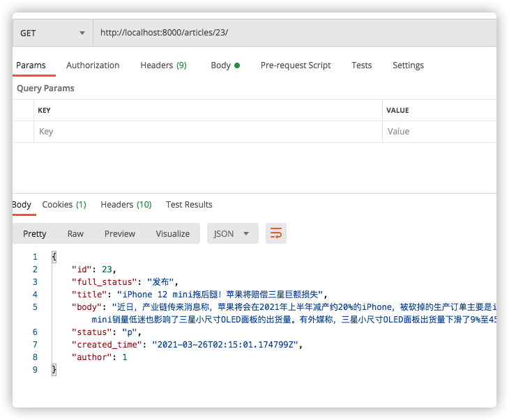
Task: Switch to the Raw response view
Action: (75, 234)
